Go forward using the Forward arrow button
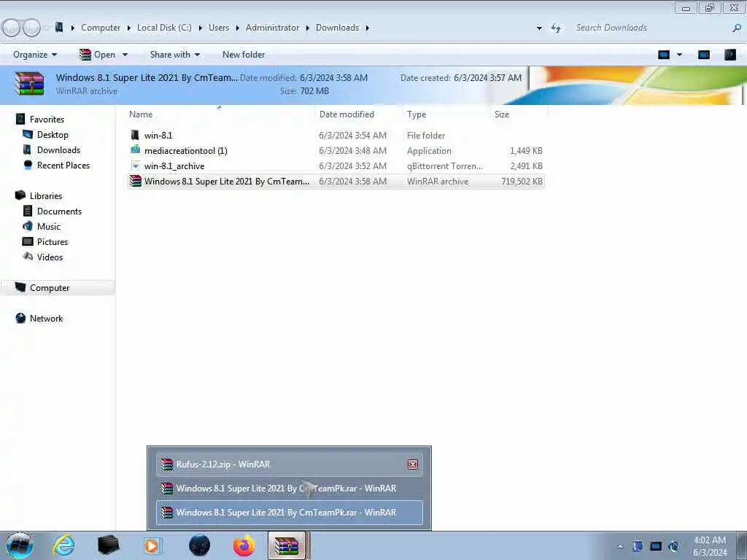 pos(31,28)
